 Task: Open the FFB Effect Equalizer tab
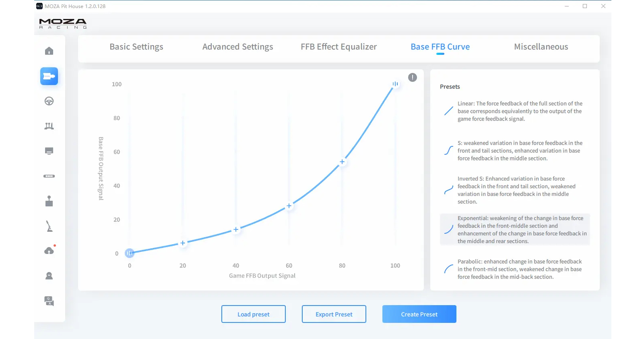coord(339,47)
